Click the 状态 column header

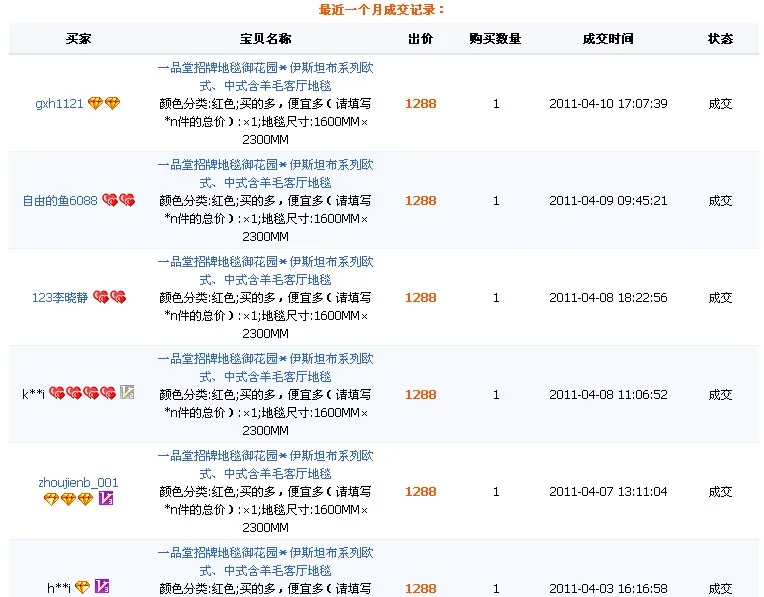click(721, 39)
